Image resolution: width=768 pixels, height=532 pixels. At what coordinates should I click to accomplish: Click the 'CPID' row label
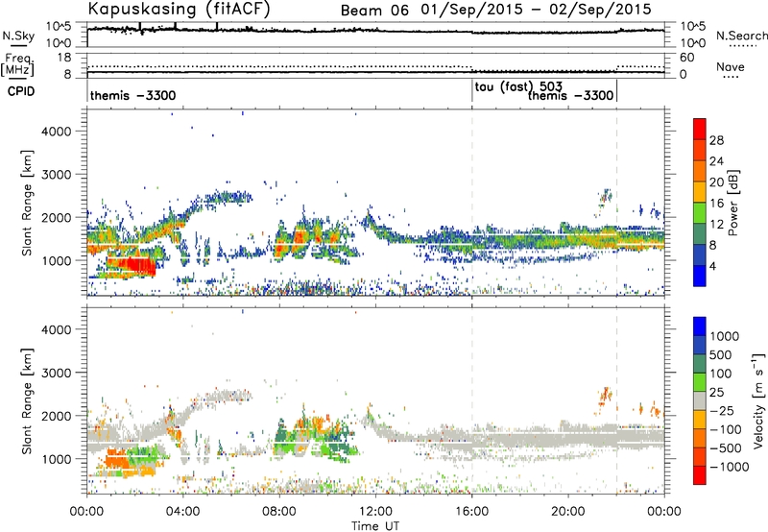(x=21, y=91)
